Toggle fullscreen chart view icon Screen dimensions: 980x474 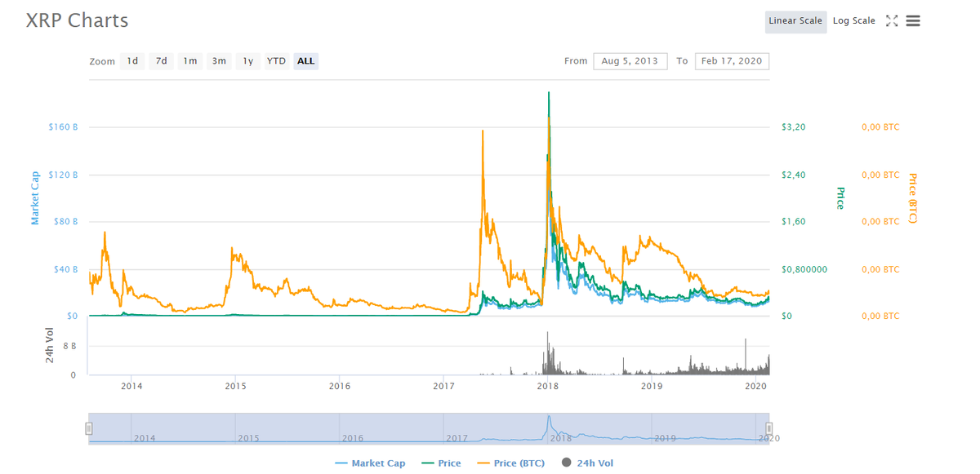[x=892, y=21]
